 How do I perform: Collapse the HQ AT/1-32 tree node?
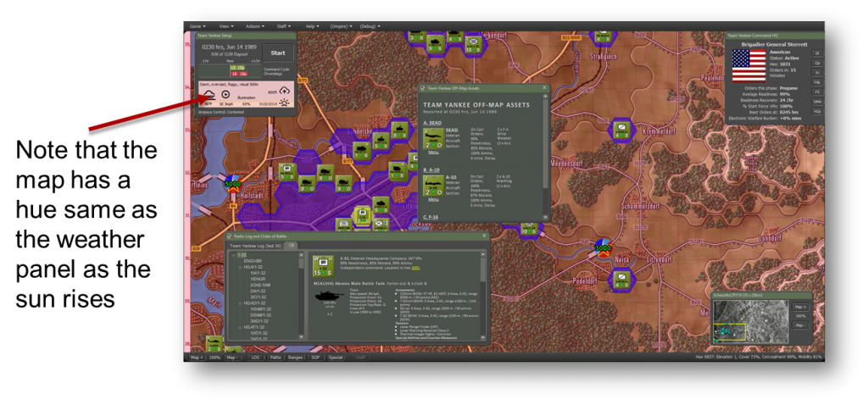point(240,328)
